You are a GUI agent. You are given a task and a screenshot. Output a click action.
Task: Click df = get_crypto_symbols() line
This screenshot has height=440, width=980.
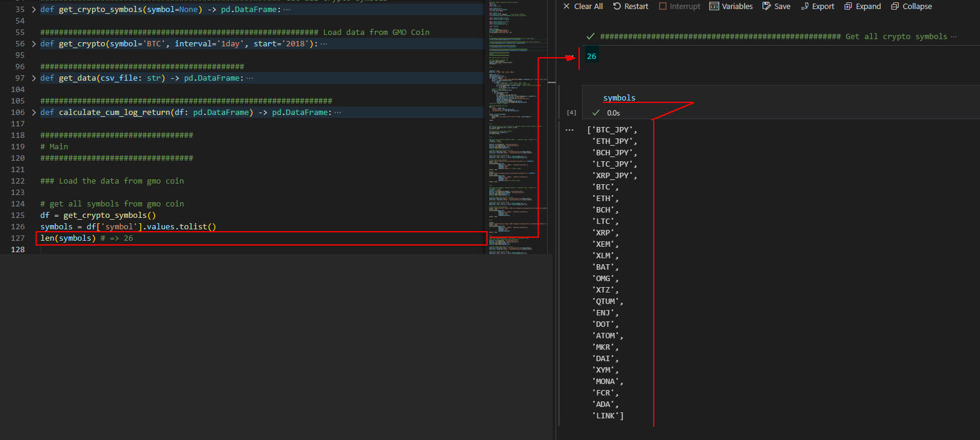click(98, 215)
